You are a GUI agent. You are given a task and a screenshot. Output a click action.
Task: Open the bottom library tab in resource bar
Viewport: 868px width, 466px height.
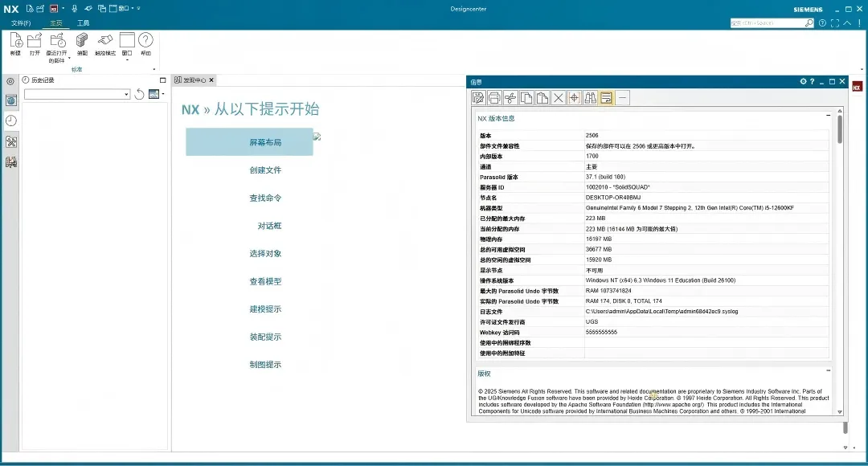click(x=11, y=162)
